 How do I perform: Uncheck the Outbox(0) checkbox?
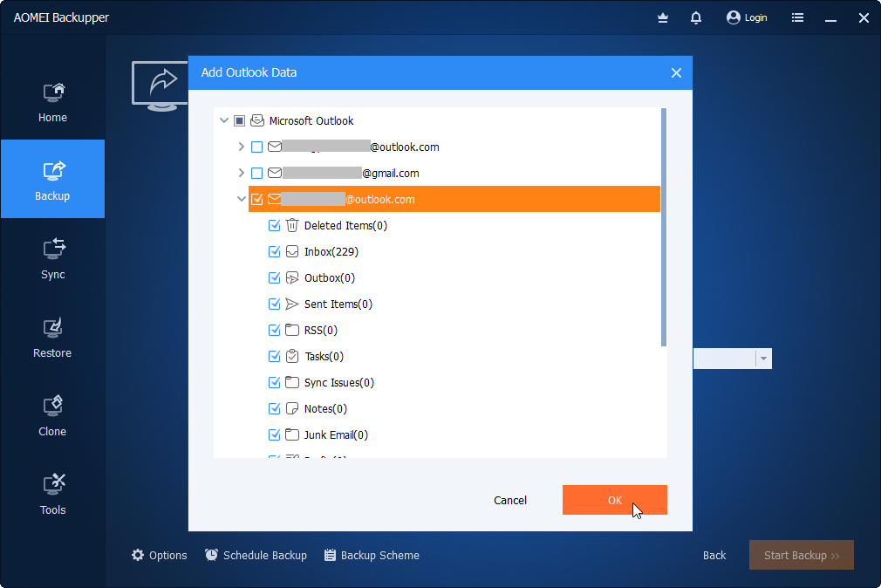click(274, 277)
